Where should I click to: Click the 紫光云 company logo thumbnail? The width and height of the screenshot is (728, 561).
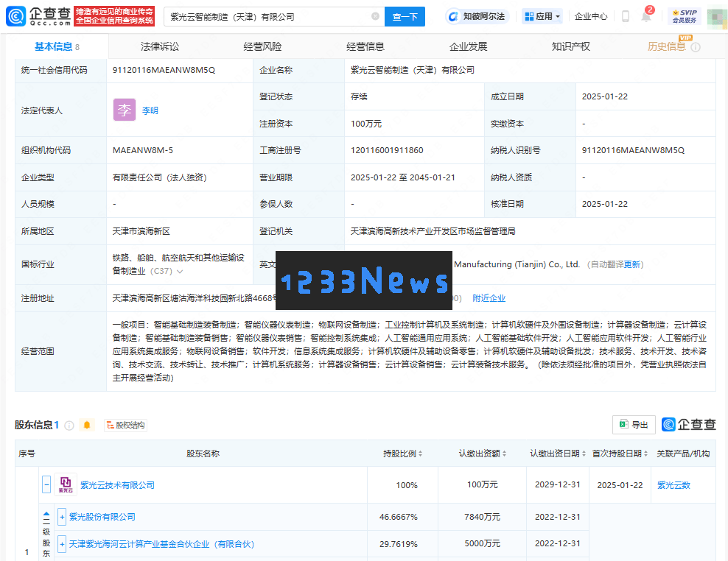point(66,484)
